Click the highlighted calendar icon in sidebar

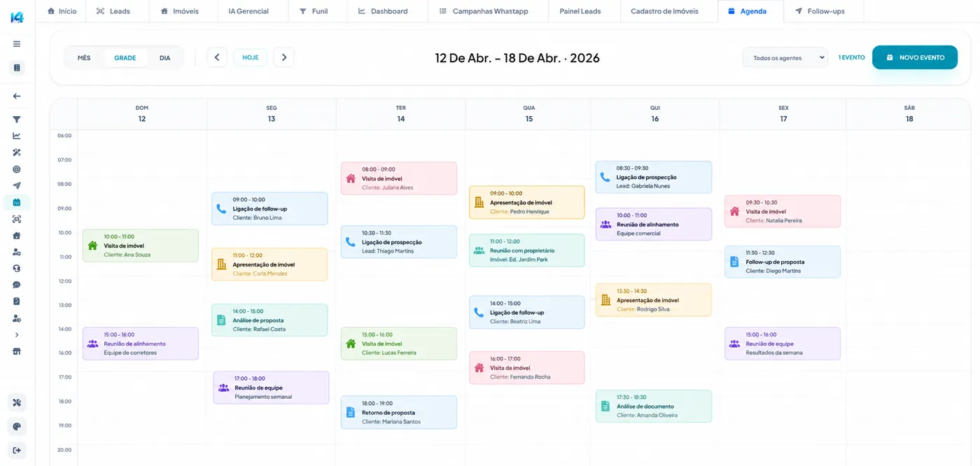(17, 202)
